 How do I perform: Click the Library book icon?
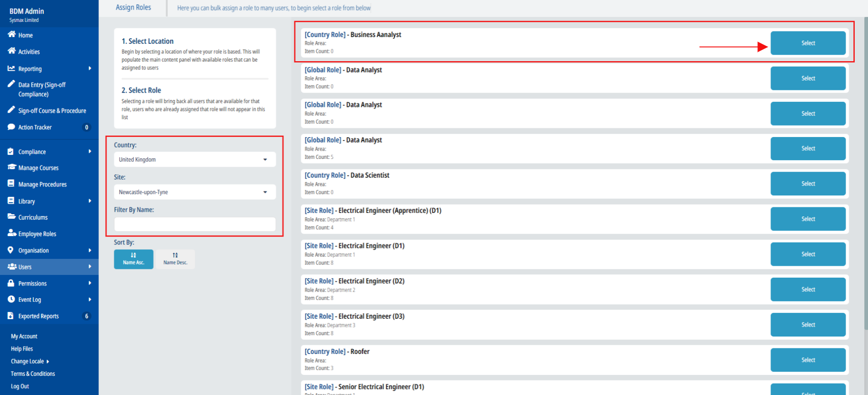[x=11, y=200]
